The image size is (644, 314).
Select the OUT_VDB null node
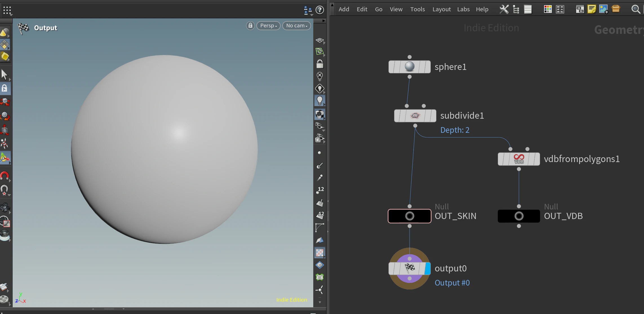[x=519, y=216]
